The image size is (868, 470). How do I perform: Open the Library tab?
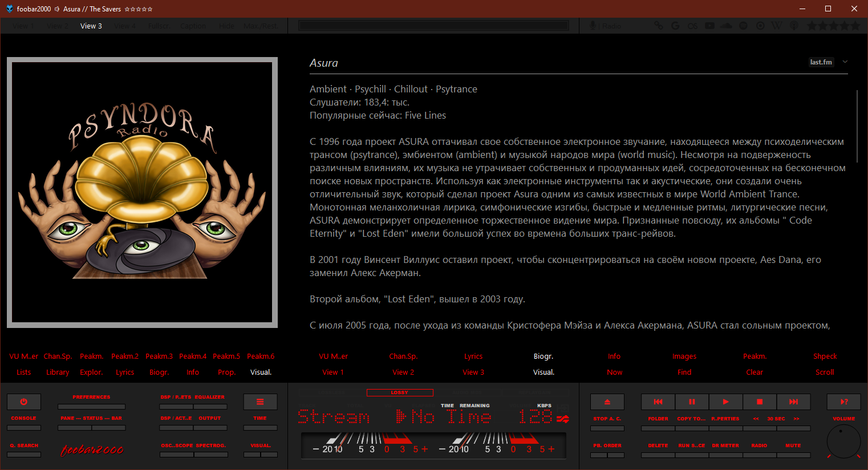pos(58,372)
